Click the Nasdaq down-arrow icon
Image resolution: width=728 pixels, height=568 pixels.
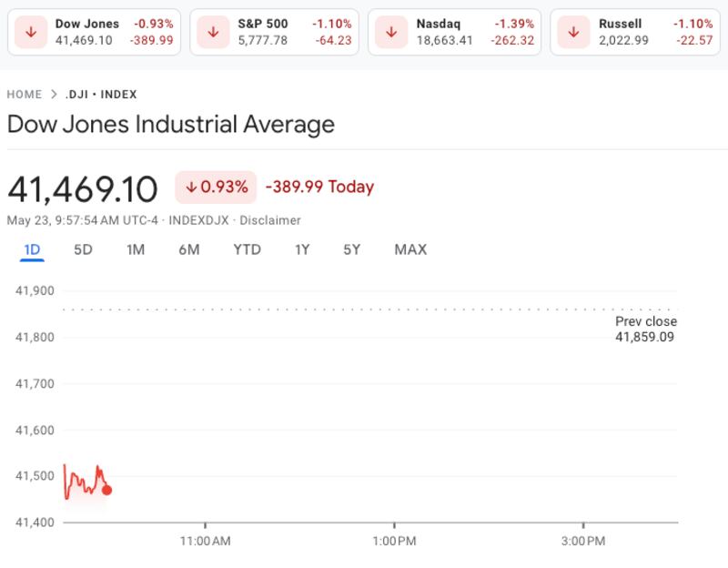coord(391,32)
